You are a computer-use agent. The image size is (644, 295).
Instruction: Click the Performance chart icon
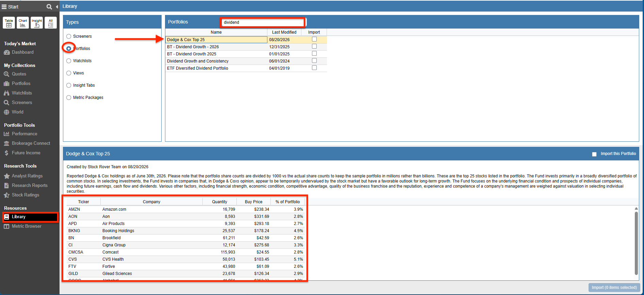[x=6, y=134]
